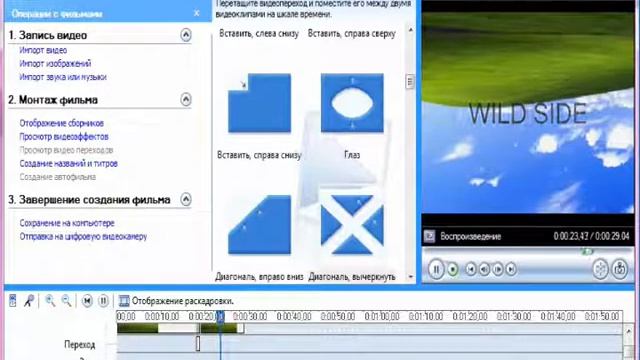Viewport: 640px width, 360px height.
Task: Click the timeline playhead marker
Action: (x=220, y=316)
